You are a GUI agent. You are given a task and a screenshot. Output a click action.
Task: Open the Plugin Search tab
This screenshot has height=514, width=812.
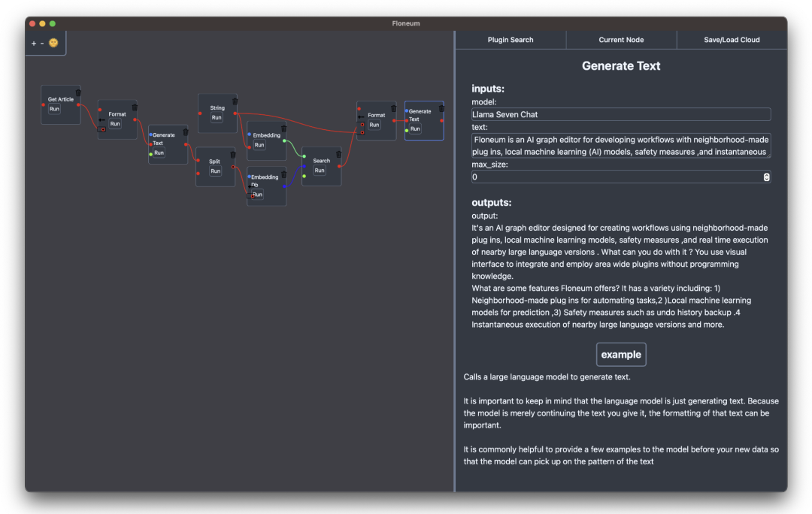[510, 40]
